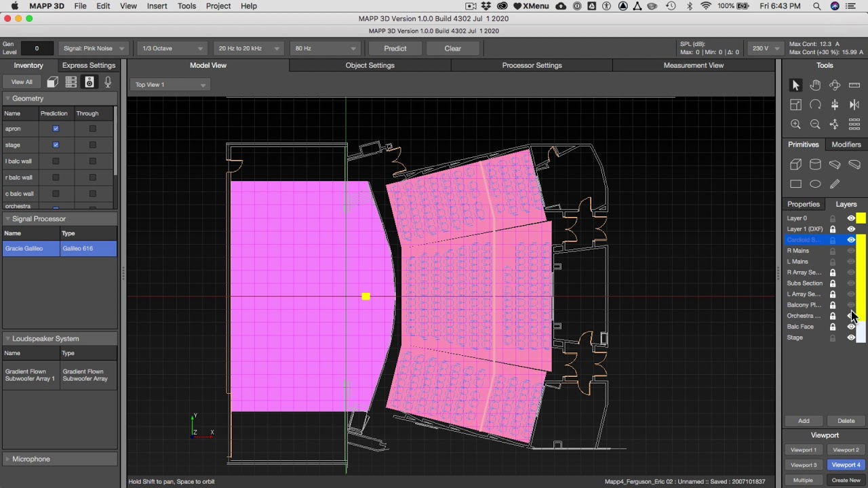Uncheck Prediction for stage geometry
Viewport: 868px width, 488px height.
(x=56, y=145)
